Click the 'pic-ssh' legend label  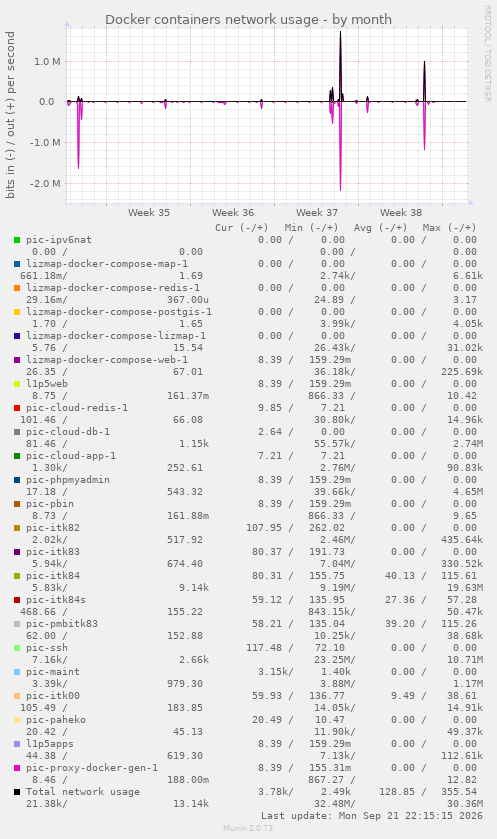pos(47,648)
